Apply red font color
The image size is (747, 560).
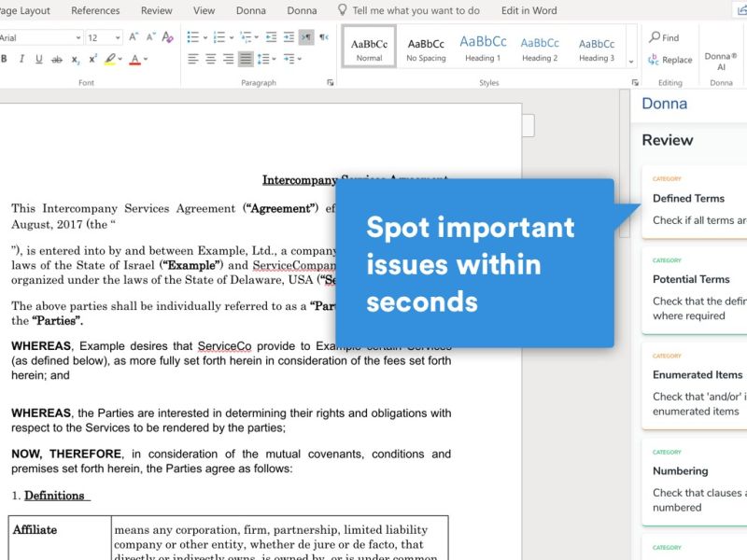click(135, 59)
